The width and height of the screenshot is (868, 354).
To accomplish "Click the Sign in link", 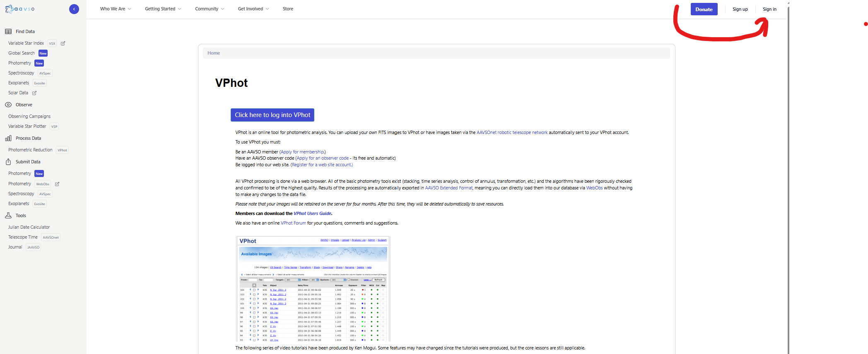I will [x=769, y=9].
